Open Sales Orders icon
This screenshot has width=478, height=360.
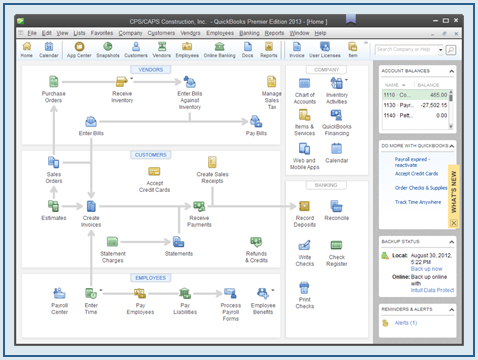click(53, 162)
